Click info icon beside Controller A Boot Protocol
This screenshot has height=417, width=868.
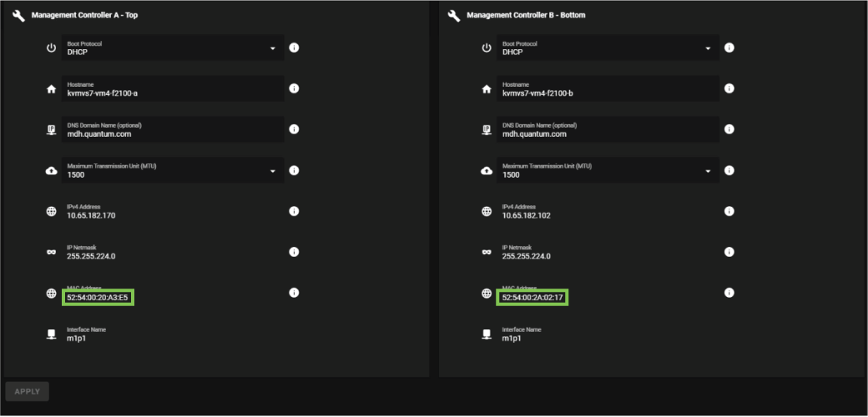[294, 48]
